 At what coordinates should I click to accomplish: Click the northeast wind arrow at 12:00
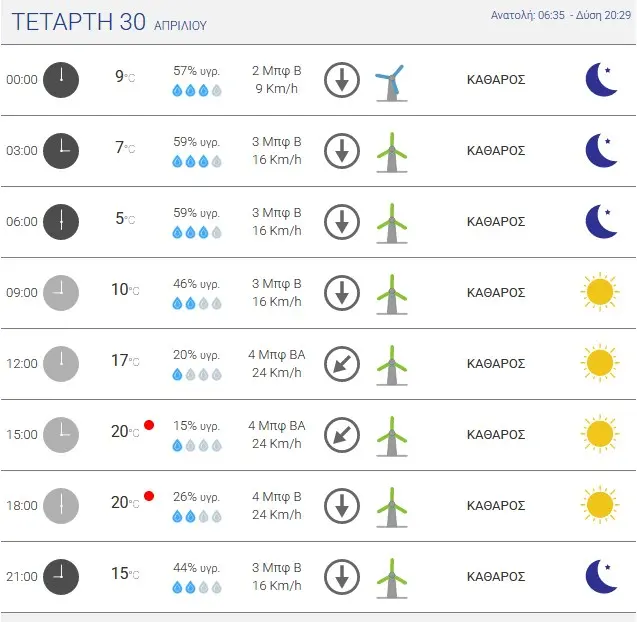pyautogui.click(x=342, y=364)
